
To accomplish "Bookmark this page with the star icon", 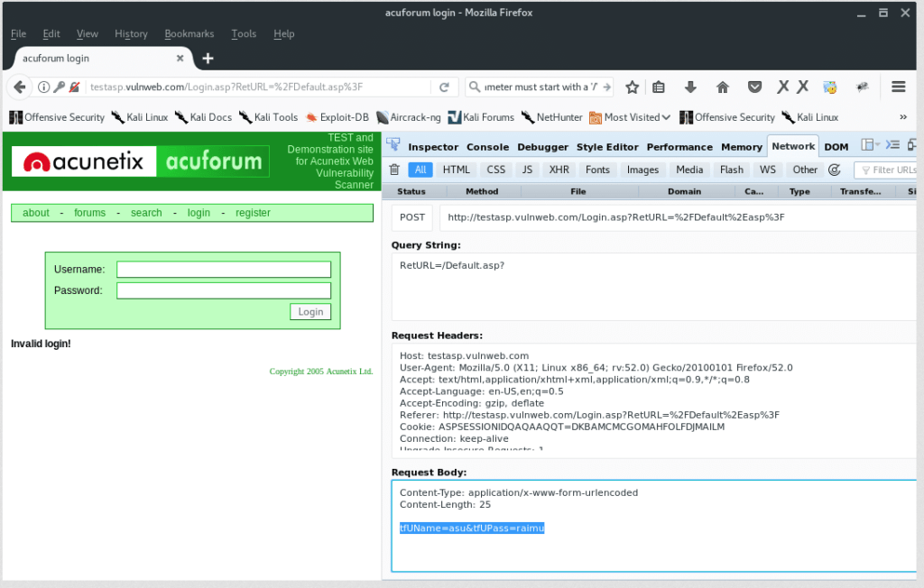I will 633,87.
